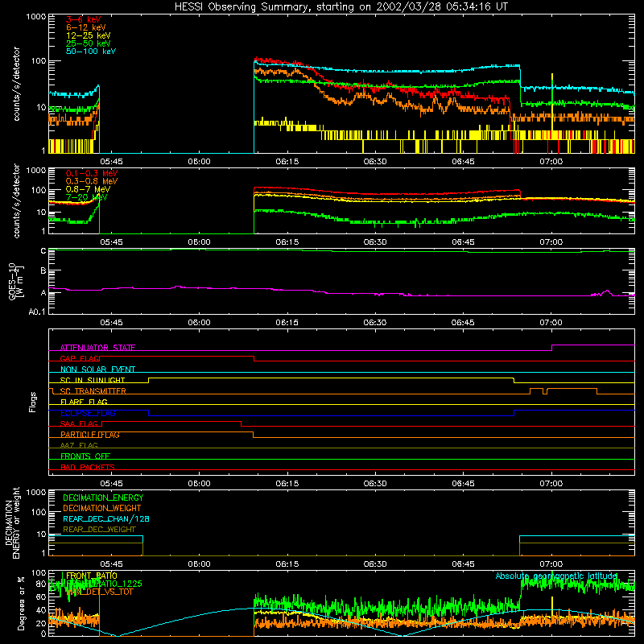Click the SC_IN_SUNLIGHT flag label
Viewport: 644px width, 644px height.
tap(92, 380)
